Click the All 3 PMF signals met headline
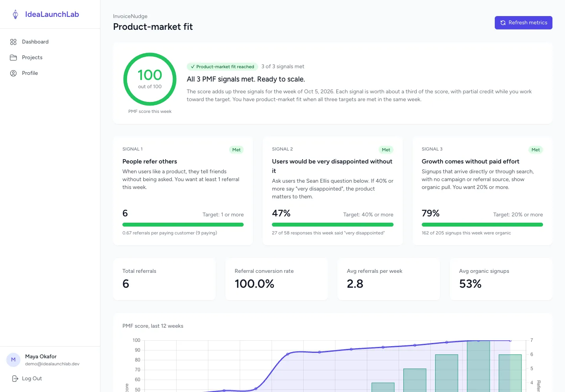 (x=246, y=79)
